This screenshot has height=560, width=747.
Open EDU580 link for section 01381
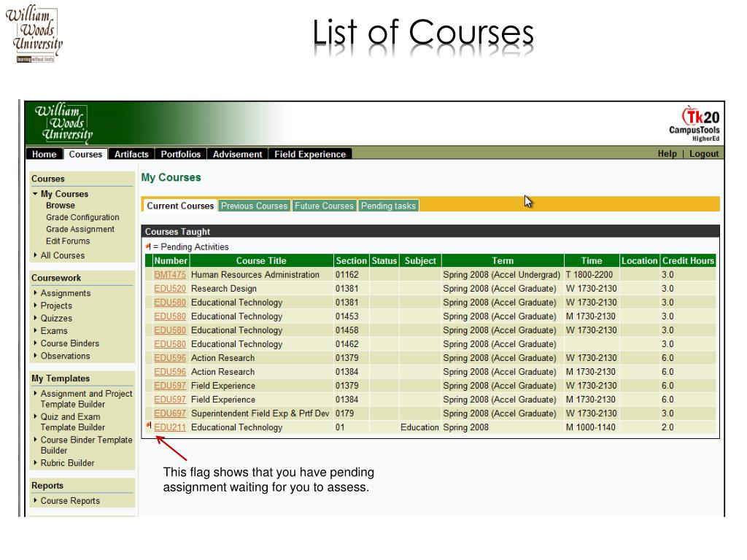coord(169,303)
